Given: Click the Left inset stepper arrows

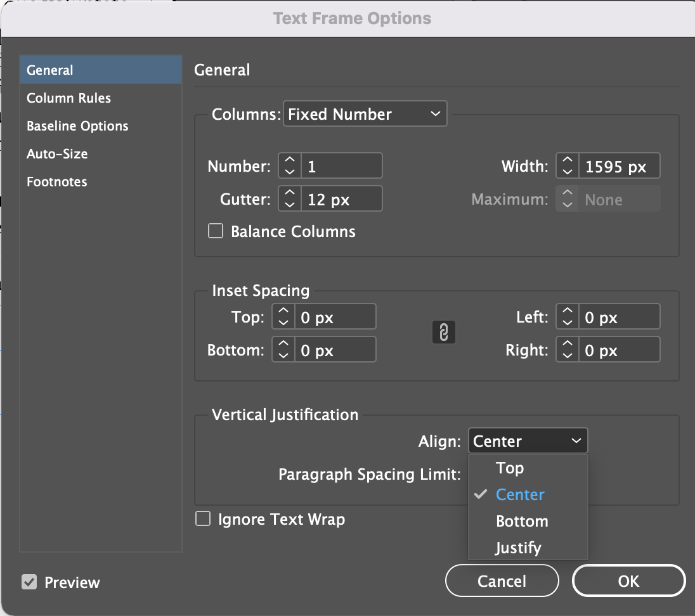Looking at the screenshot, I should (x=568, y=317).
